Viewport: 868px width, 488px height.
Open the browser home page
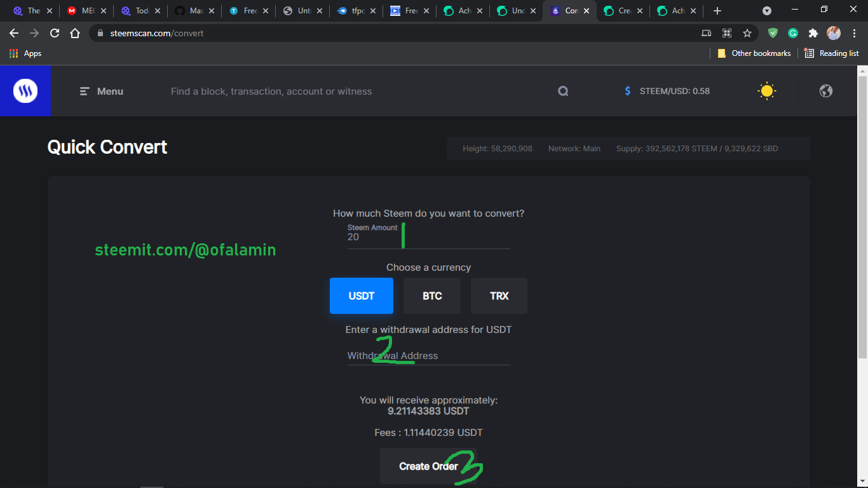75,33
